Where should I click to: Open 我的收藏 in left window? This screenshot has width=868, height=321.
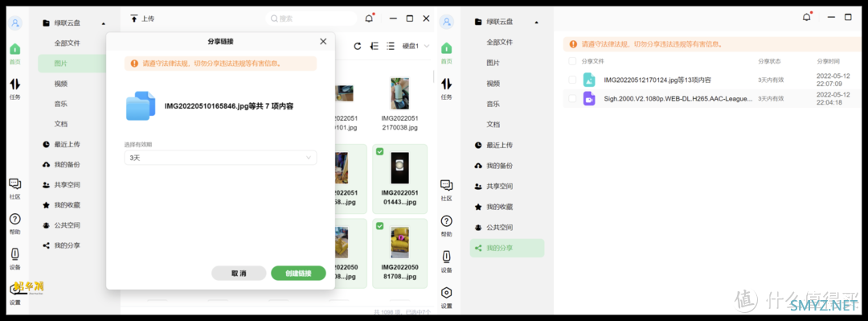click(61, 205)
